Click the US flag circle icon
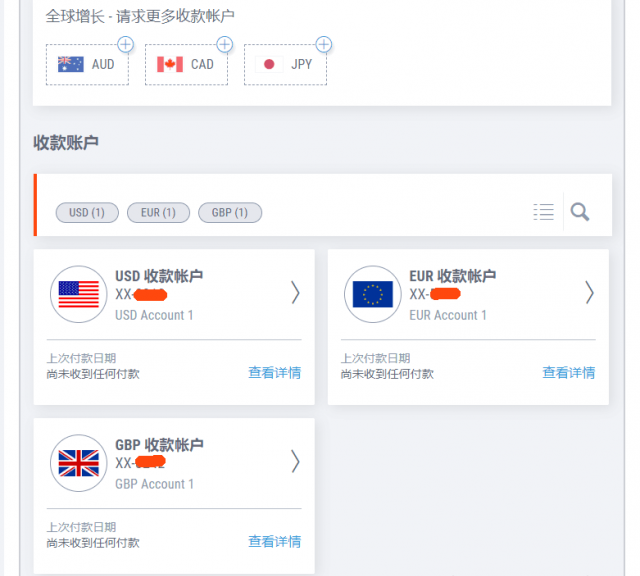 [x=79, y=294]
